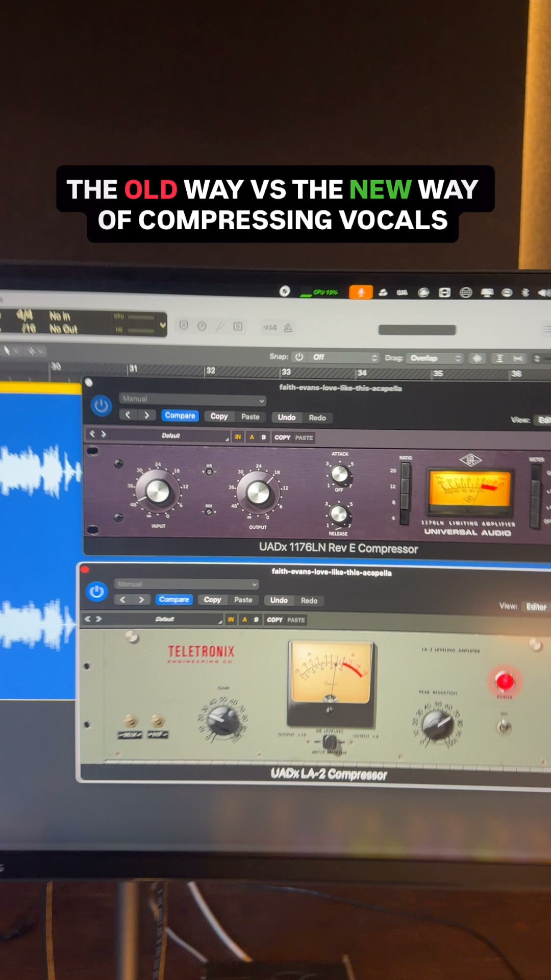Click the 1176LN INPUT knob

(158, 492)
